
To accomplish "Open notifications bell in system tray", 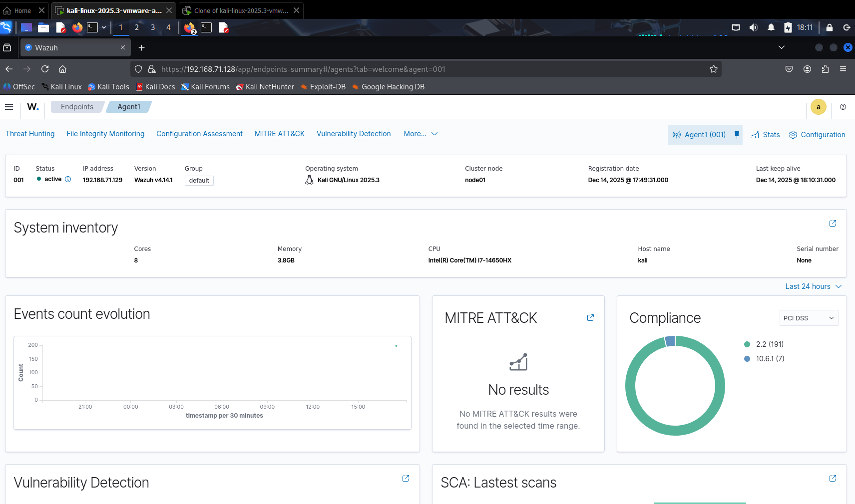I will pyautogui.click(x=771, y=27).
